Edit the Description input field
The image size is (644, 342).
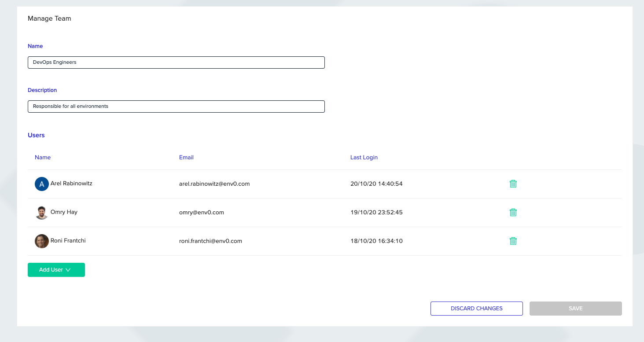point(176,107)
